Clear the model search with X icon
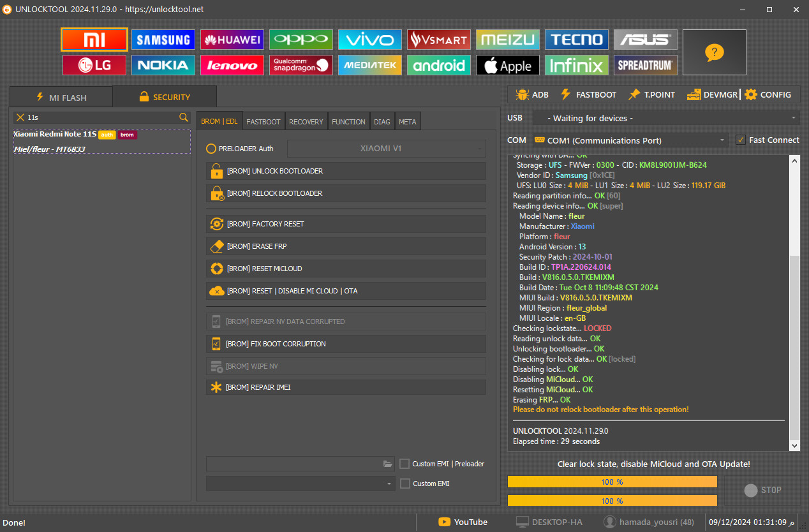Screen dimensions: 809x532 click(x=20, y=117)
